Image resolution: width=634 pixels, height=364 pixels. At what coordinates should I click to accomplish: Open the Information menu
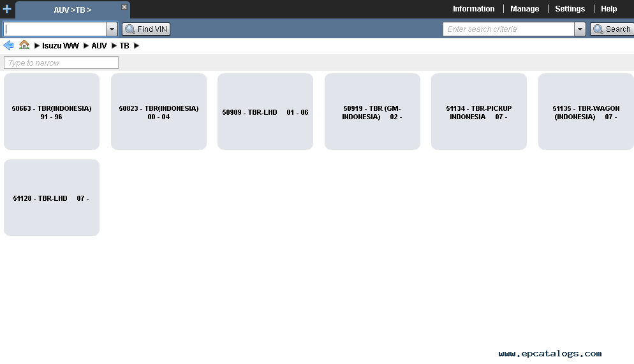[473, 9]
